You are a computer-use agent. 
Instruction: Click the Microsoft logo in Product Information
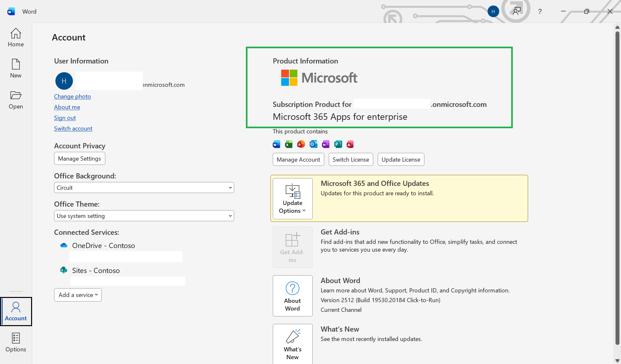click(x=319, y=78)
